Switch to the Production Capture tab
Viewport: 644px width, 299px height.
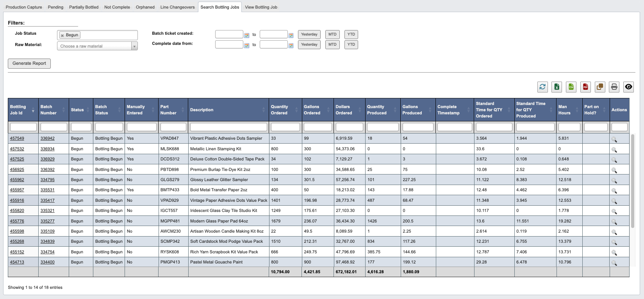tap(24, 7)
